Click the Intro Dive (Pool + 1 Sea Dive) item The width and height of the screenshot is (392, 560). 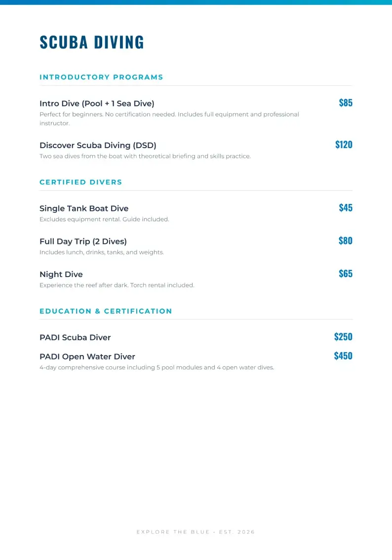click(x=97, y=104)
